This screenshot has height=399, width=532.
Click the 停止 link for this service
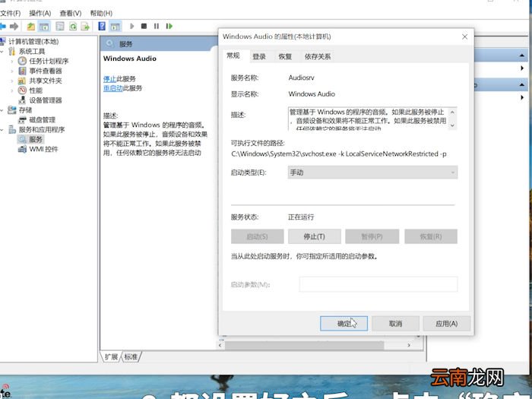tap(109, 79)
